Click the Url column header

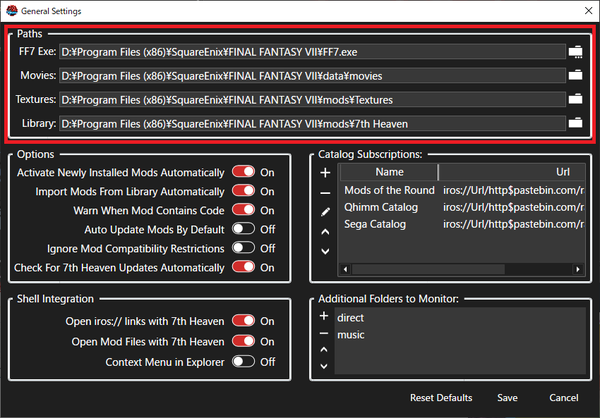click(512, 172)
